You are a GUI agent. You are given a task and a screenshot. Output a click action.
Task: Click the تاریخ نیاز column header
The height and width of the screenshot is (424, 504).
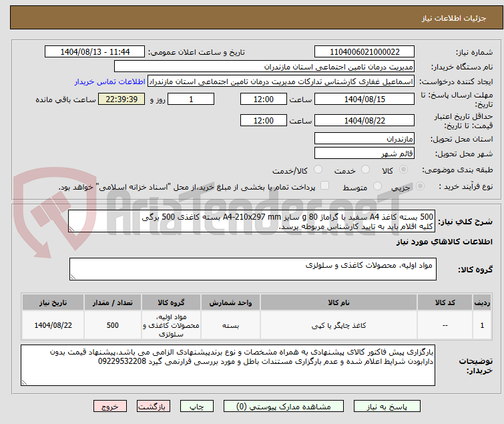(53, 302)
